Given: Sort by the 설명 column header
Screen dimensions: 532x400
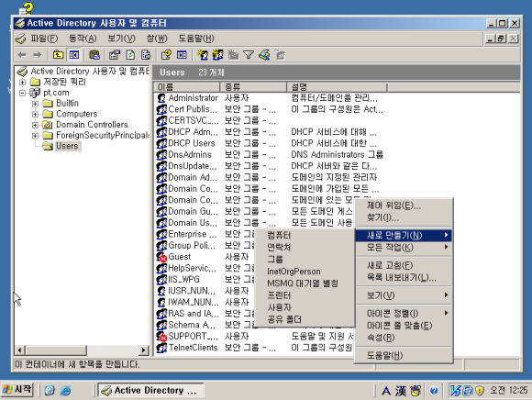Looking at the screenshot, I should click(x=337, y=87).
